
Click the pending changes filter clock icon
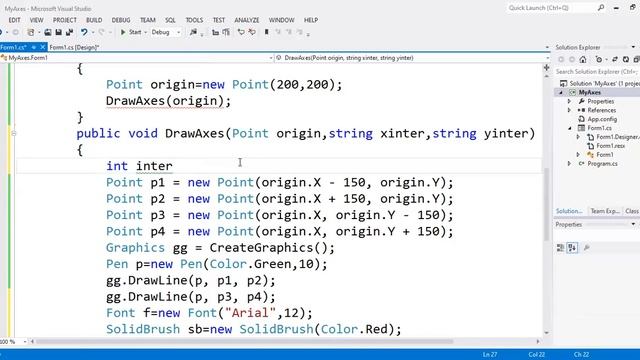tap(599, 60)
